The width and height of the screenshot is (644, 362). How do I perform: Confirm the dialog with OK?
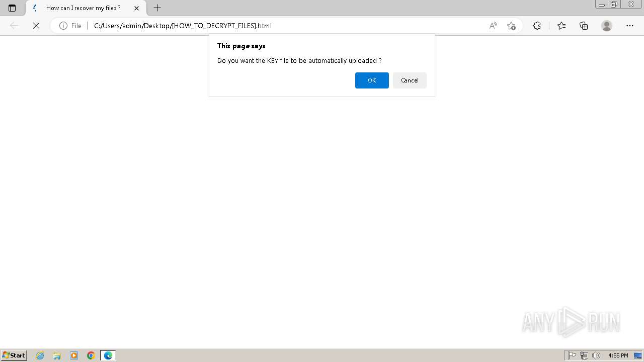click(x=372, y=80)
